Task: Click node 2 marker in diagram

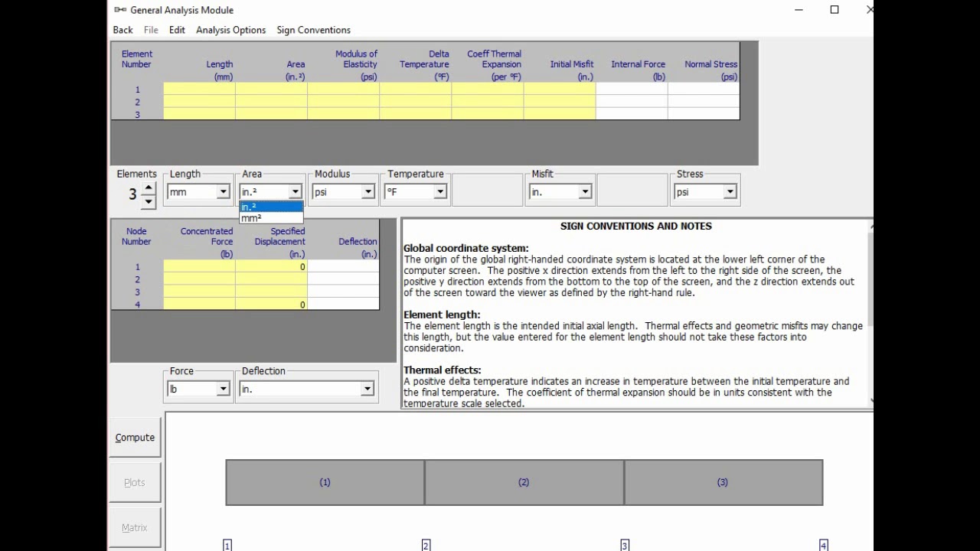Action: [426, 545]
